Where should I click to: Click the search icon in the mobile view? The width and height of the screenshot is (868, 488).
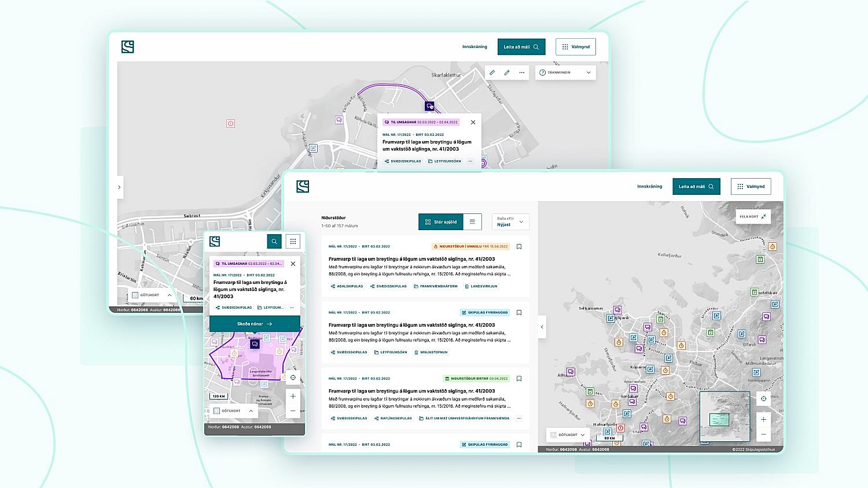point(274,242)
